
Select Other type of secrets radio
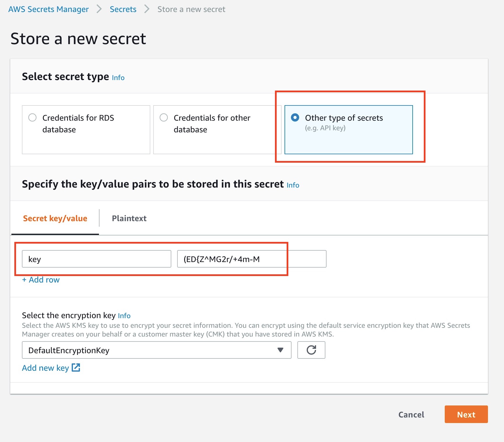tap(295, 117)
